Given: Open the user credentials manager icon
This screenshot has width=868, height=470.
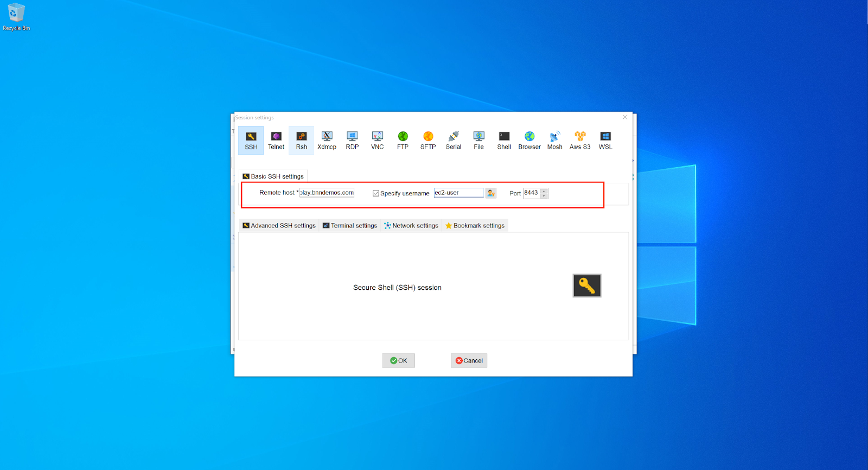Looking at the screenshot, I should click(491, 193).
